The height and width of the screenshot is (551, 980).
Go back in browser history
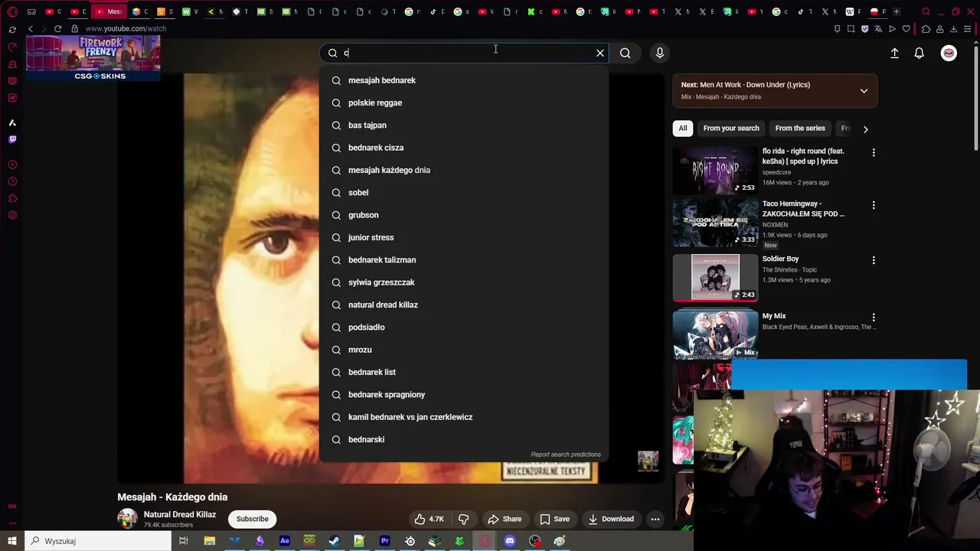pyautogui.click(x=31, y=28)
